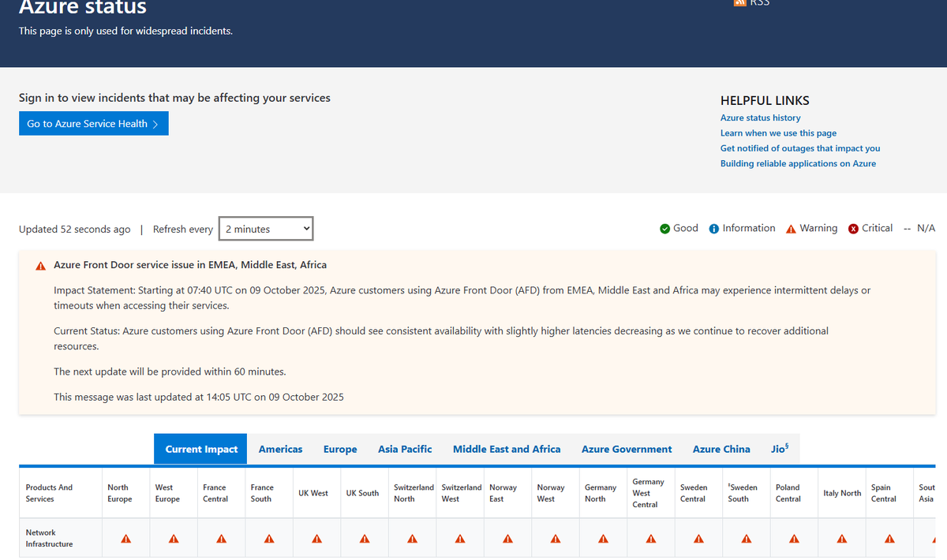Switch to the Azure China tab

coord(721,449)
